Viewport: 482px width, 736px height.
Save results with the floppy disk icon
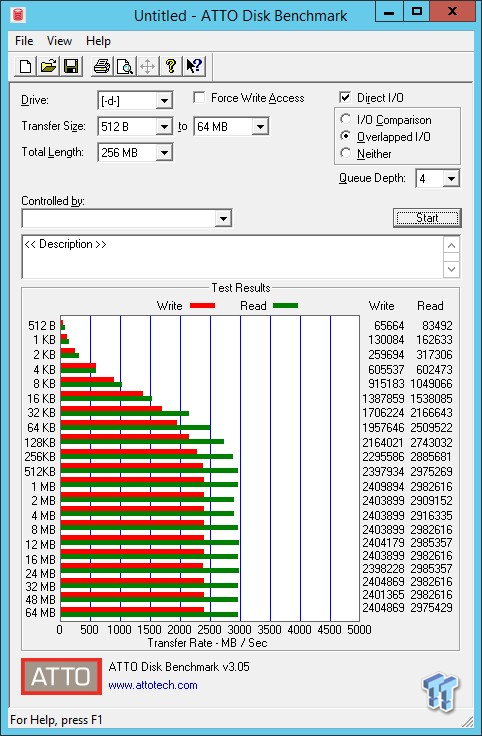(x=71, y=66)
